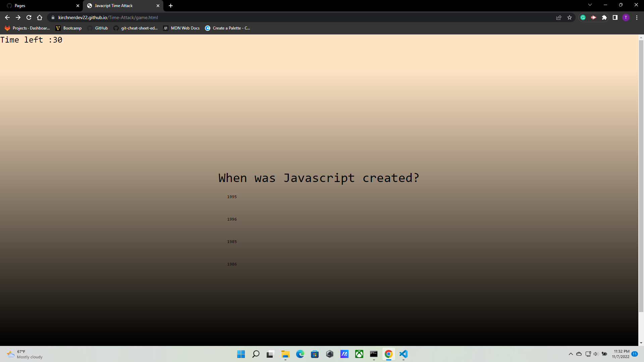This screenshot has width=644, height=362.
Task: Click the share page icon
Action: point(559,17)
